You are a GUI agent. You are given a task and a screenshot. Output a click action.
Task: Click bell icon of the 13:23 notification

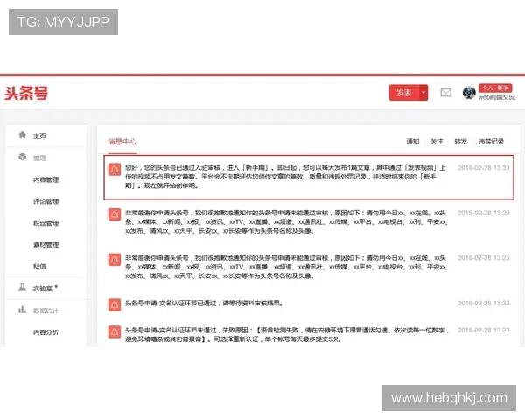tap(115, 304)
